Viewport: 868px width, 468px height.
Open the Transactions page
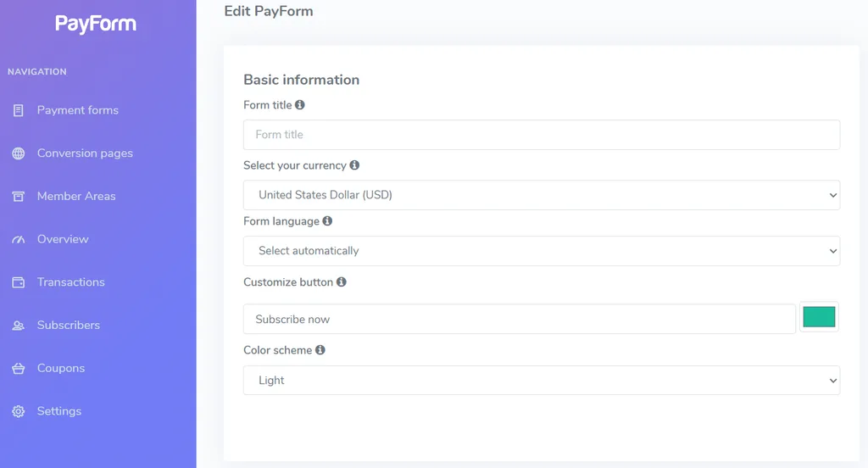pos(71,282)
